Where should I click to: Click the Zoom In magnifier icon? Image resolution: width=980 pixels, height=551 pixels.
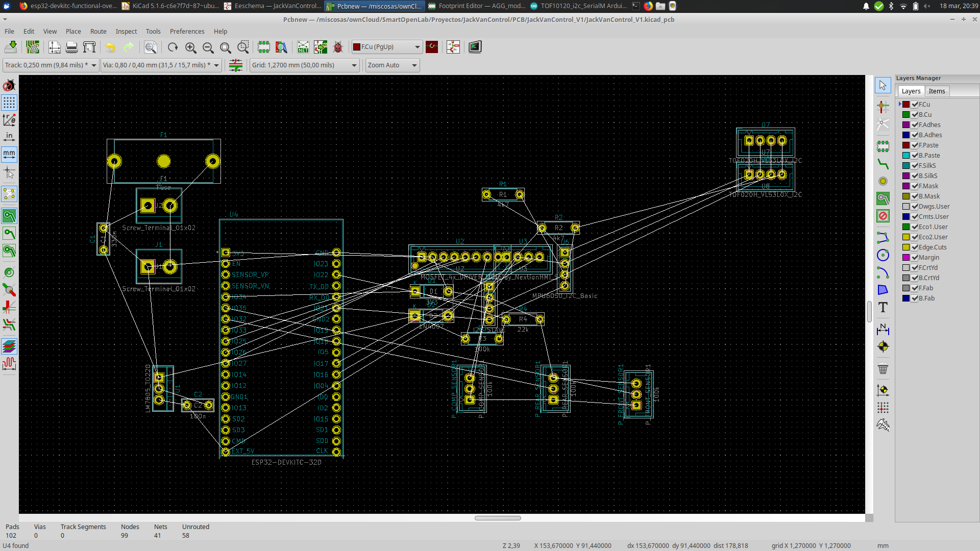pyautogui.click(x=190, y=47)
